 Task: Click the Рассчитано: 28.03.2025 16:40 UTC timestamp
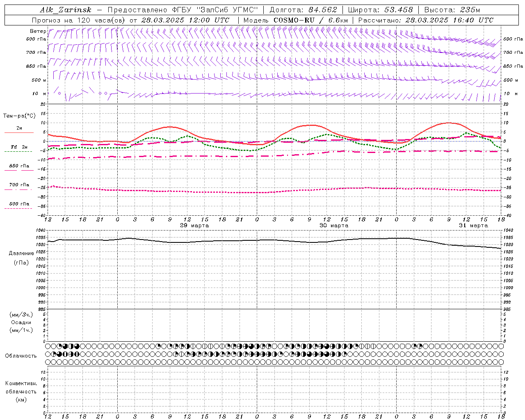[426, 20]
